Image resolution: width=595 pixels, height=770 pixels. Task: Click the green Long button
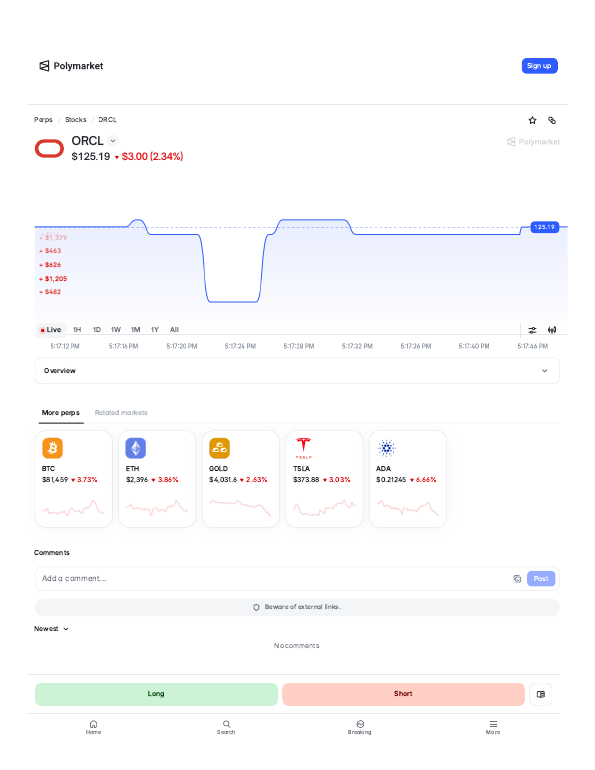click(x=156, y=694)
